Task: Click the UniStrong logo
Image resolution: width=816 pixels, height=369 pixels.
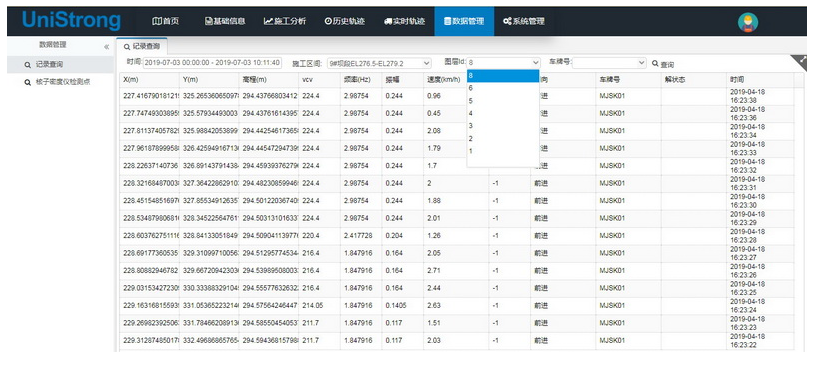Action: tap(71, 21)
